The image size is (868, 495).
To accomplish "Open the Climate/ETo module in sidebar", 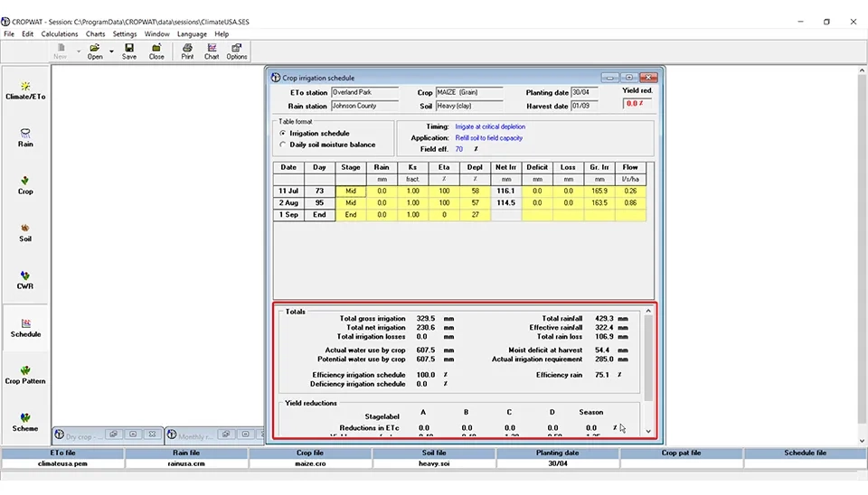I will point(25,89).
